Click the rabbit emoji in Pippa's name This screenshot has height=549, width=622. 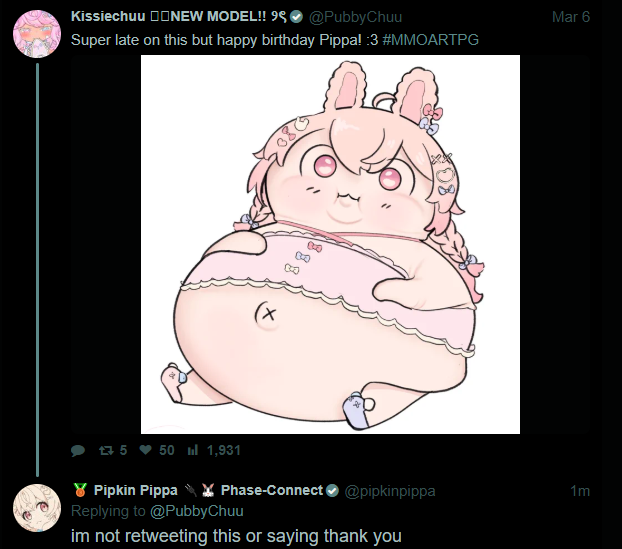pos(208,490)
